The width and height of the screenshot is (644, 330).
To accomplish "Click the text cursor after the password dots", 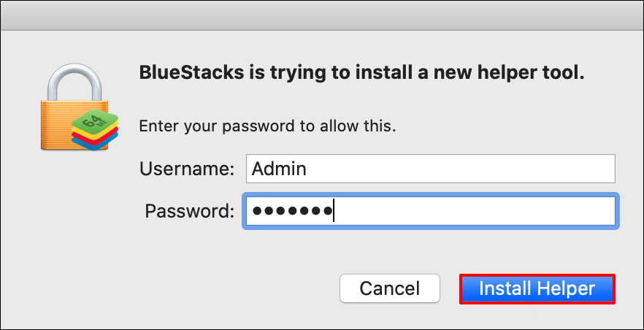I will click(334, 212).
